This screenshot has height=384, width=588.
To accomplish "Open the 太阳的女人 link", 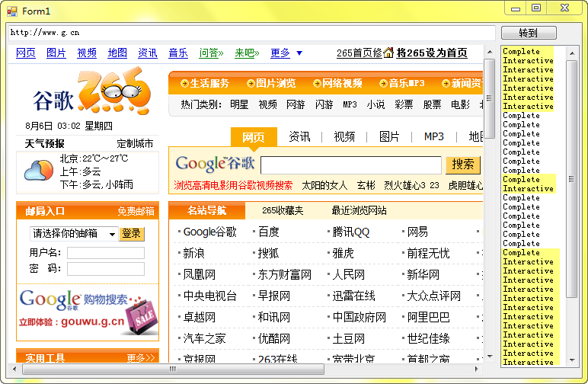I will coord(324,185).
